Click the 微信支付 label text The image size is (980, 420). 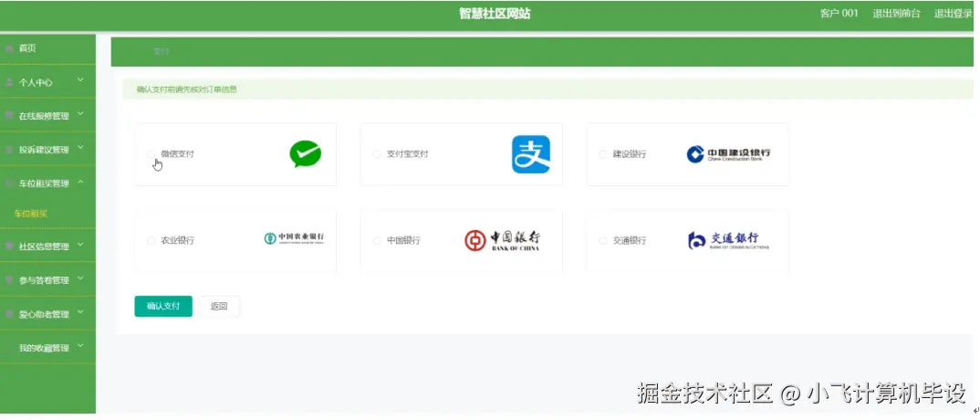tap(178, 153)
